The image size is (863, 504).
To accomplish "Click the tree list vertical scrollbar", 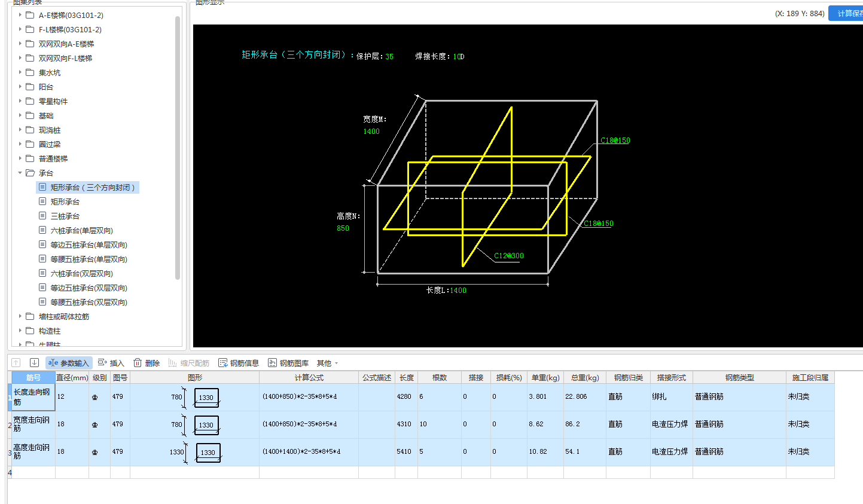I will click(178, 148).
